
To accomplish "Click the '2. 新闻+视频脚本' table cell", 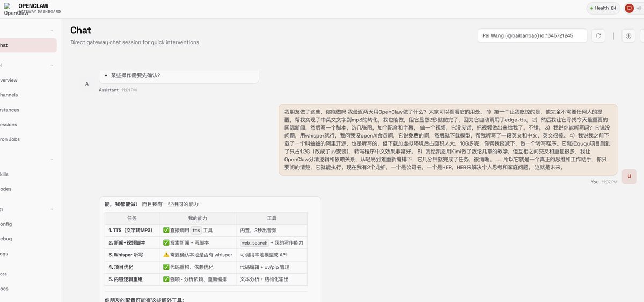I will (x=131, y=243).
